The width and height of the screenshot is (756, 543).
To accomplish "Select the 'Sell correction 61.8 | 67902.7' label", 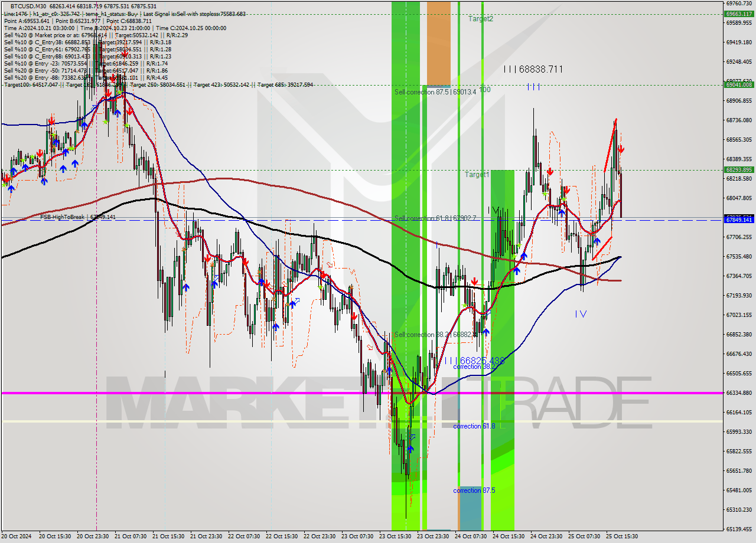I will point(435,218).
